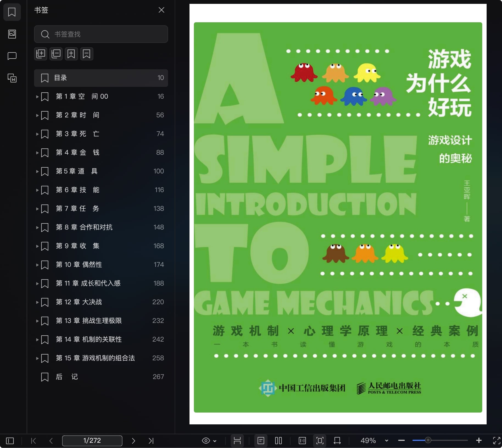Screen dimensions: 502x448
Task: Close the 书签 bookmarks panel
Action: click(x=161, y=10)
